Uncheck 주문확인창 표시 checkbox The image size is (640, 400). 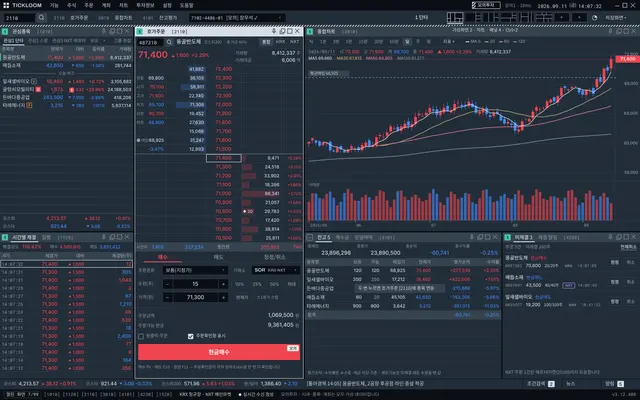pos(191,336)
